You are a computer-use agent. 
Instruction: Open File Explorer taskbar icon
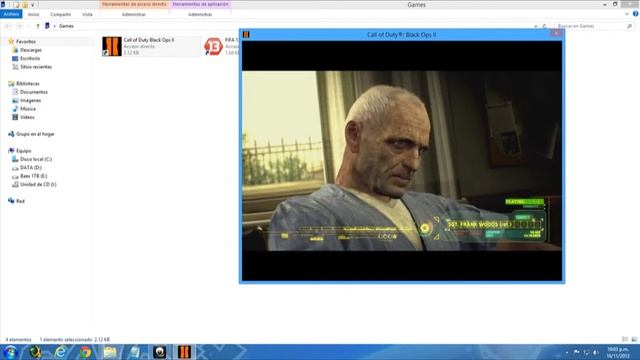click(110, 352)
